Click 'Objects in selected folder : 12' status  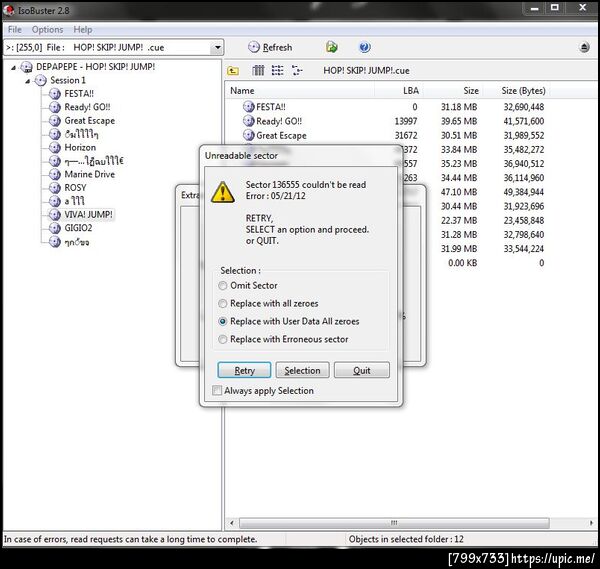406,539
